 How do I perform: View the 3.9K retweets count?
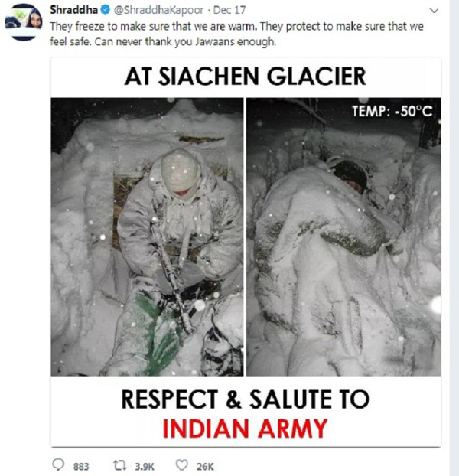(145, 466)
